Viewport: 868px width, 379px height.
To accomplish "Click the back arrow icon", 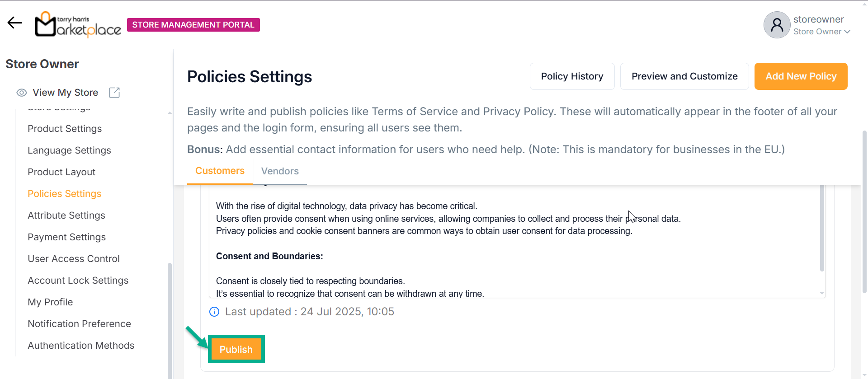I will pos(14,23).
